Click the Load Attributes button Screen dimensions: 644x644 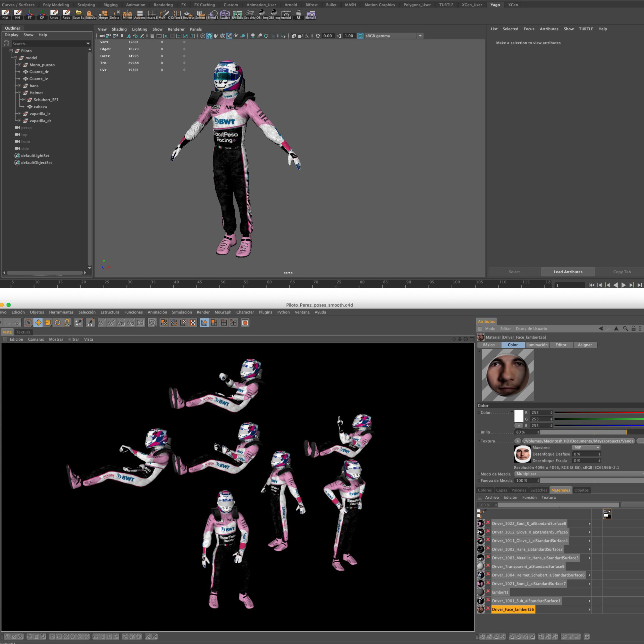coord(568,272)
